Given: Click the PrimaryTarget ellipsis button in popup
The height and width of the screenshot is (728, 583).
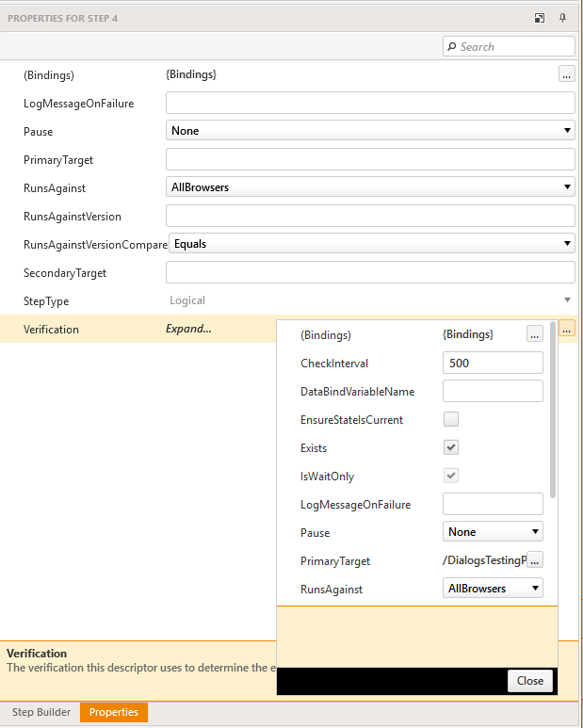Looking at the screenshot, I should 534,560.
